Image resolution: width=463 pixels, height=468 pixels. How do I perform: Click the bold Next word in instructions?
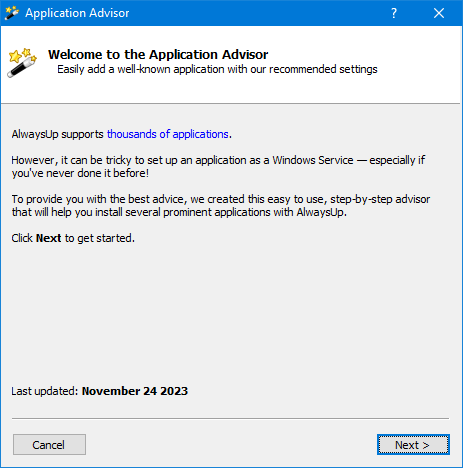click(48, 238)
